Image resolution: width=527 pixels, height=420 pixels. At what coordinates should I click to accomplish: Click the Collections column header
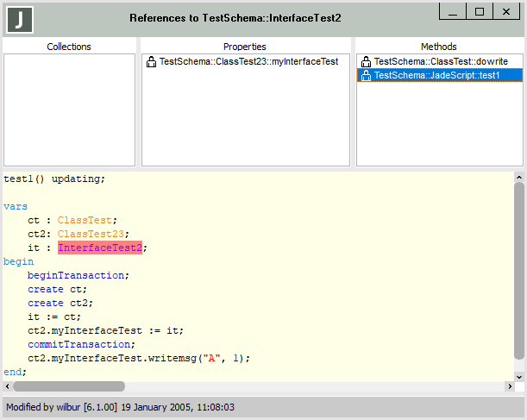pyautogui.click(x=69, y=47)
